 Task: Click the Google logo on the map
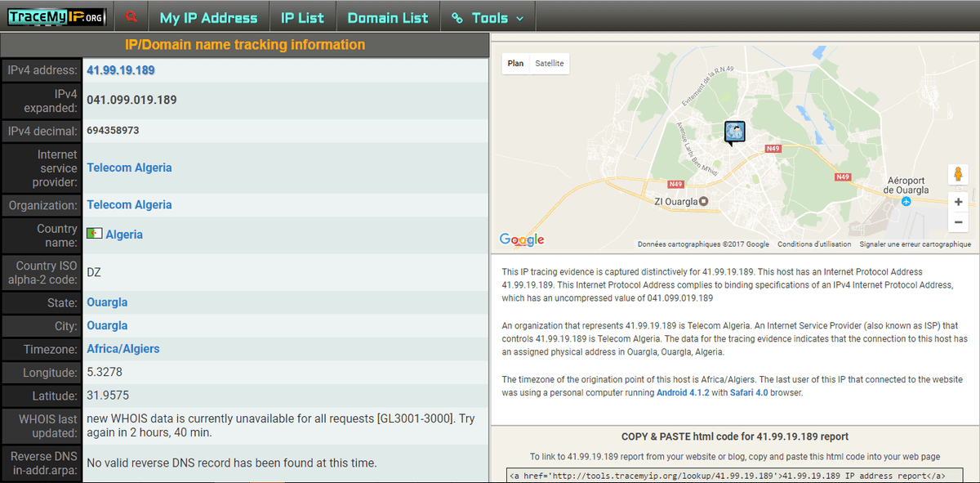[x=522, y=239]
